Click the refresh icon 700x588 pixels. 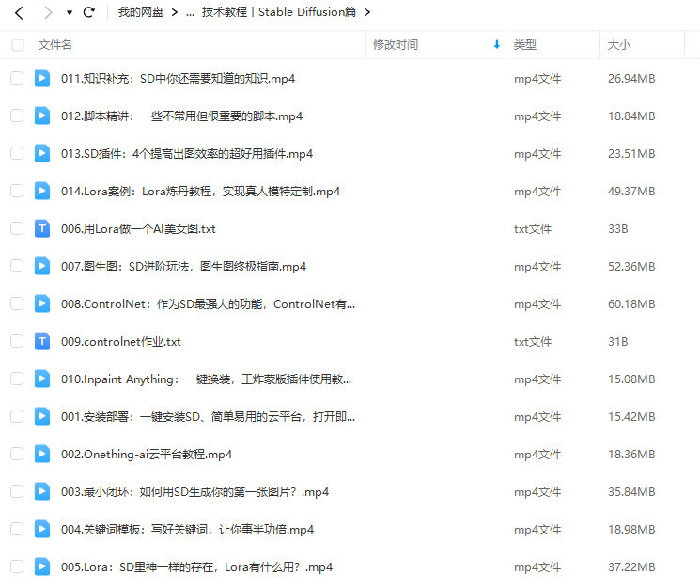[x=89, y=13]
